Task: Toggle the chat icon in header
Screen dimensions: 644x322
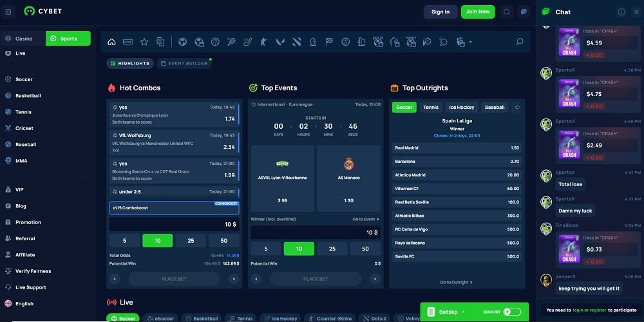Action: click(524, 12)
